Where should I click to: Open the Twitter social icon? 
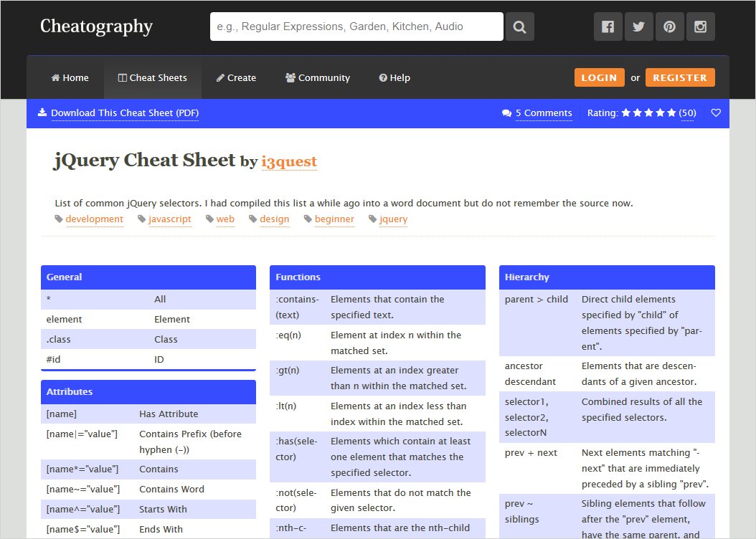pyautogui.click(x=638, y=27)
